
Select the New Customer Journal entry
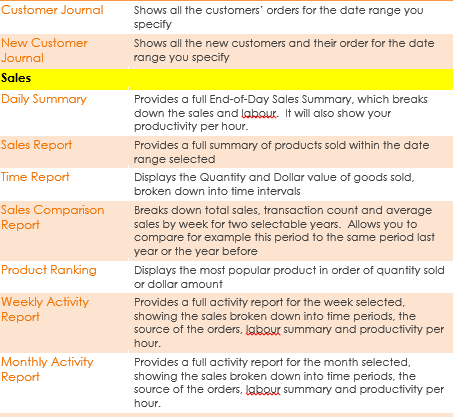(44, 50)
